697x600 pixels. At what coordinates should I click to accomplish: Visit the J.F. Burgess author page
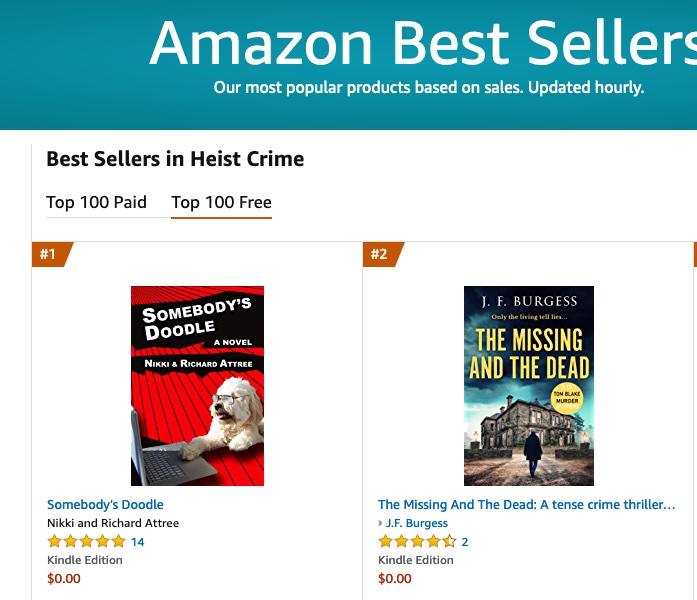pos(417,523)
